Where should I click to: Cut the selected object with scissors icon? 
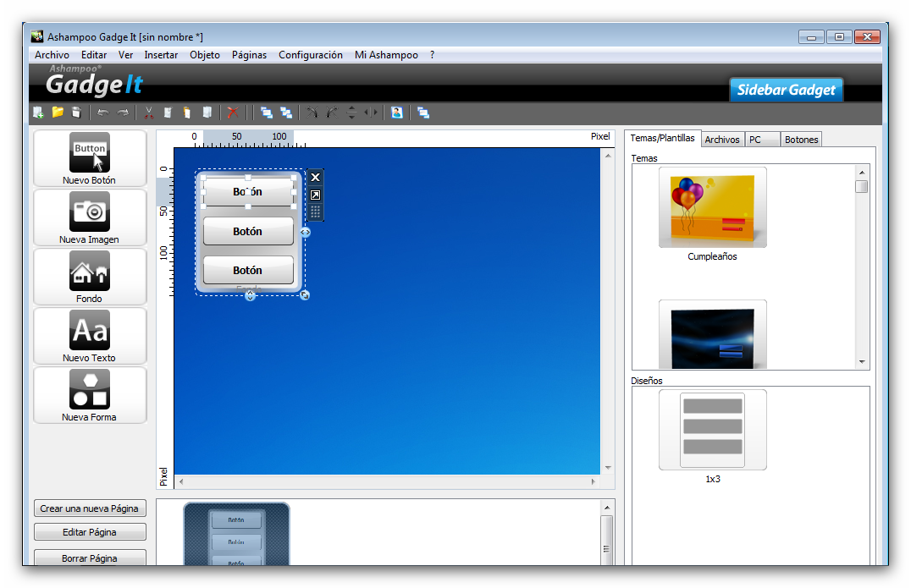tap(149, 113)
